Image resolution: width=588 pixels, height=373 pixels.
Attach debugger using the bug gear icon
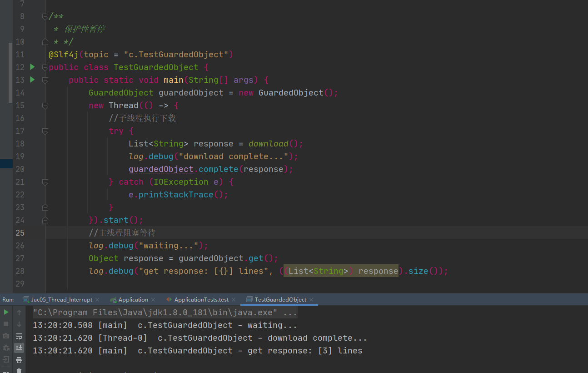[x=6, y=348]
